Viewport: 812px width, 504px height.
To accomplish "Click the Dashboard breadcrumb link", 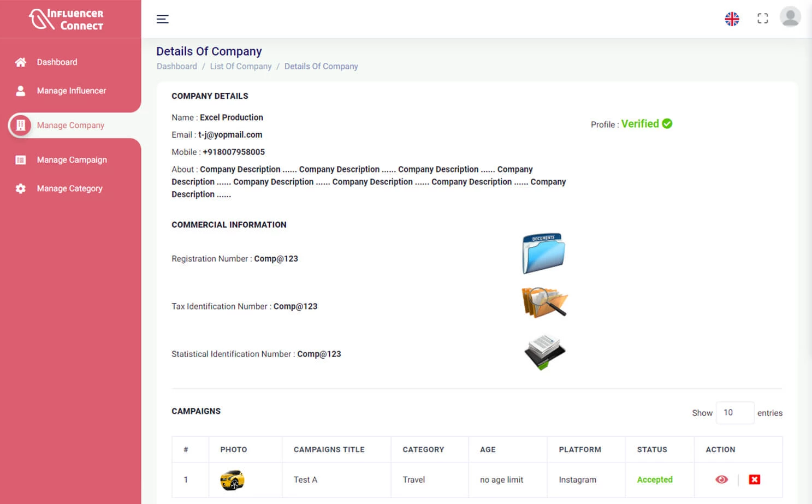I will tap(176, 66).
